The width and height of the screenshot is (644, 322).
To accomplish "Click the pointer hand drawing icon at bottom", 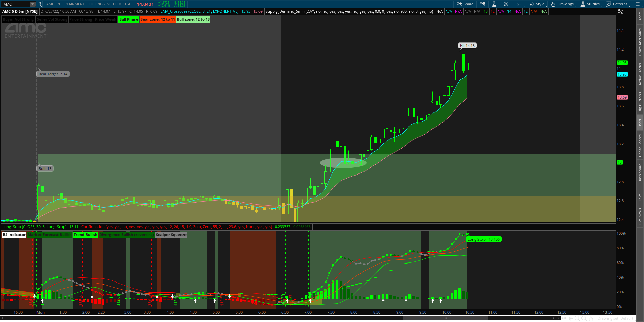I will [x=591, y=318].
